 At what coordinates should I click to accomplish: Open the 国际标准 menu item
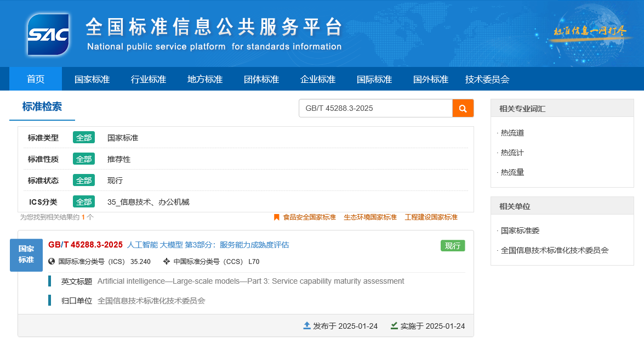pyautogui.click(x=374, y=79)
